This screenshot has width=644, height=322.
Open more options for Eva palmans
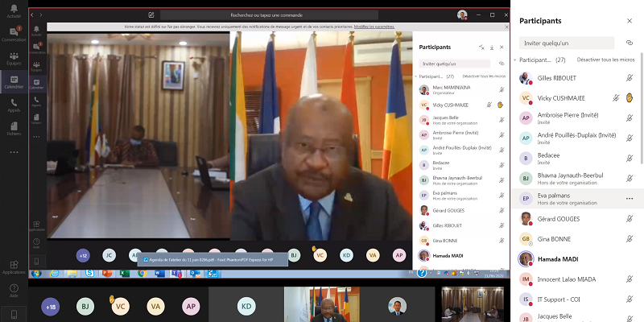630,198
